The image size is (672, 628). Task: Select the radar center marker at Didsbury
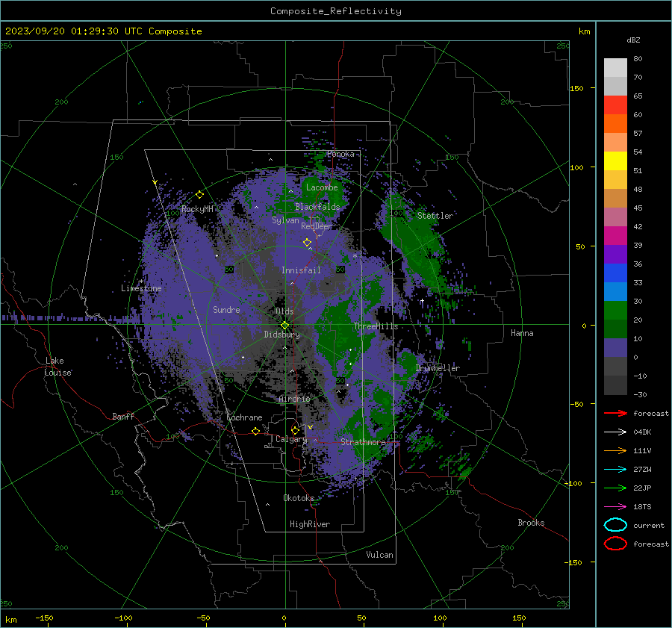click(x=285, y=326)
